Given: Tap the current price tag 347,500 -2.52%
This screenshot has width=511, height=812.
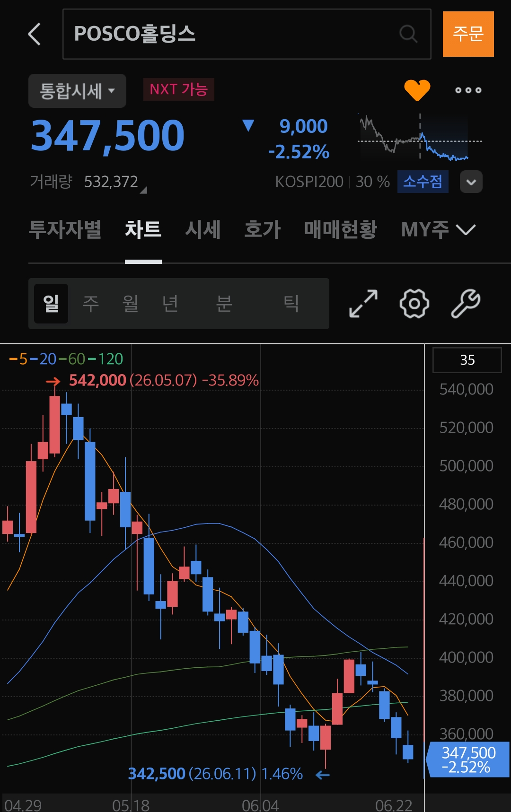Looking at the screenshot, I should click(468, 760).
